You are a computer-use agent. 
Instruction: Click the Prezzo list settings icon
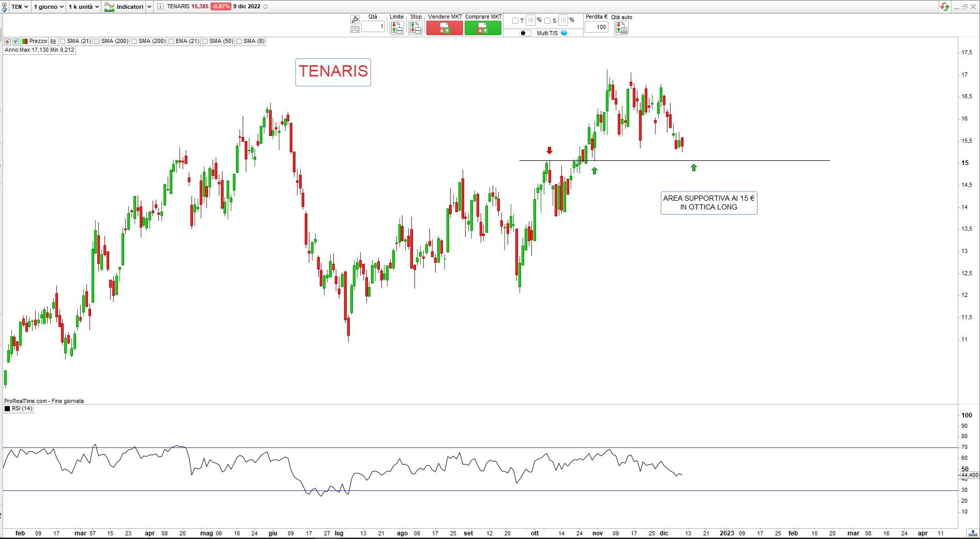53,41
